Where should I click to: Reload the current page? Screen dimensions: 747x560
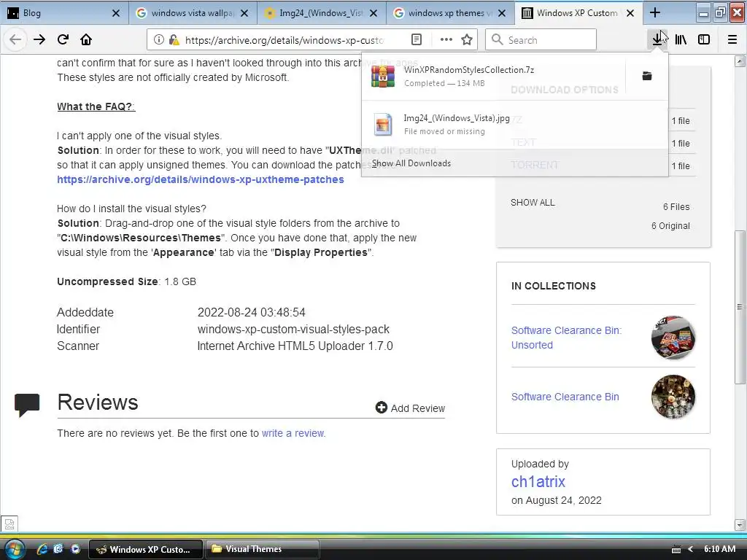pyautogui.click(x=63, y=39)
